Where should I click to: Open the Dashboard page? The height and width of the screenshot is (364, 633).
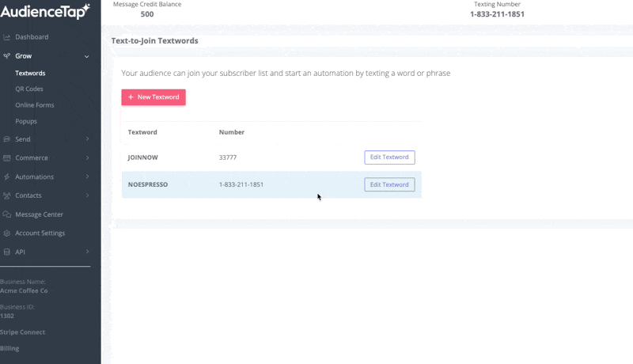coord(32,37)
